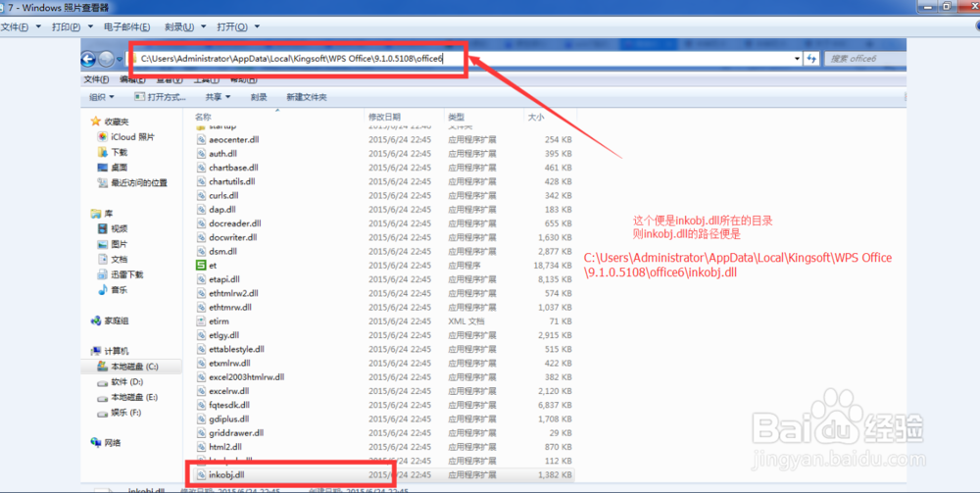
Task: Click the 桌面 icon in sidebar
Action: point(103,168)
